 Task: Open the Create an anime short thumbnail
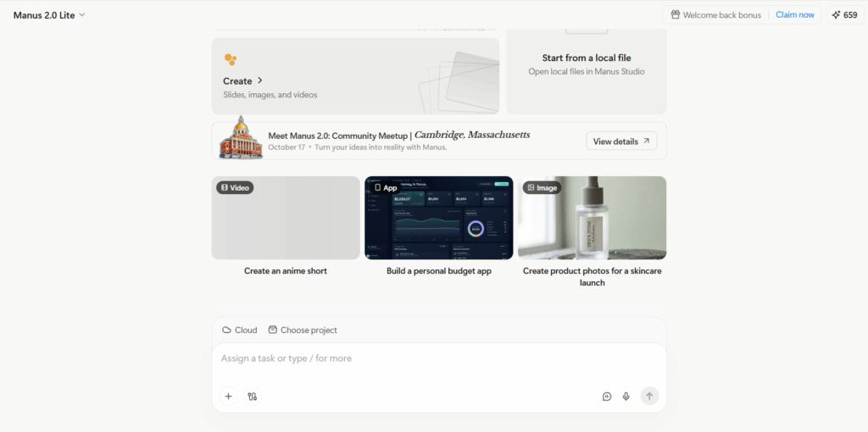[x=286, y=218]
